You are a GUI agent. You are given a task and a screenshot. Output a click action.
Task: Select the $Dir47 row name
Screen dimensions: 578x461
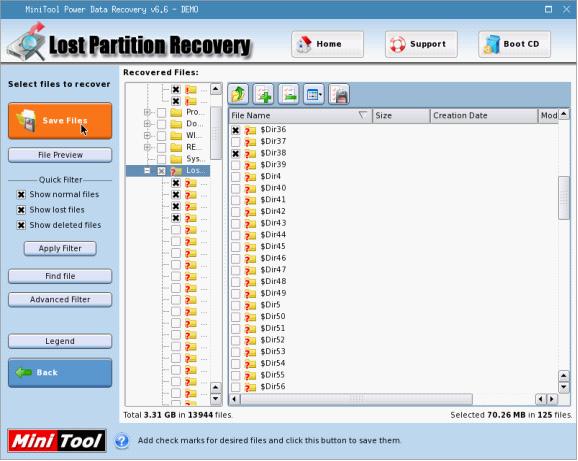coord(273,270)
